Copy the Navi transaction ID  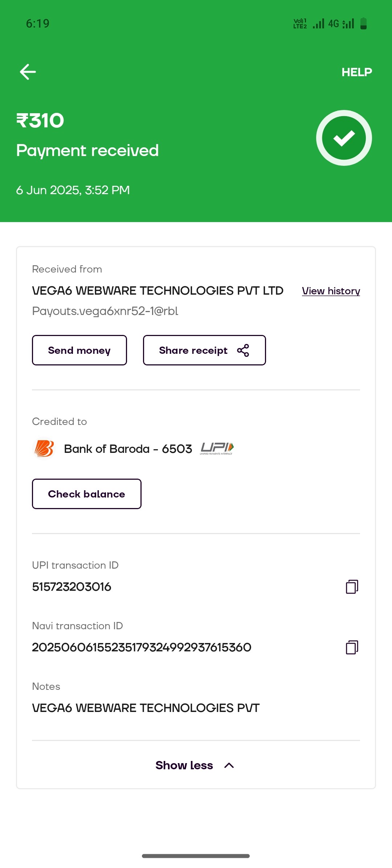[352, 647]
